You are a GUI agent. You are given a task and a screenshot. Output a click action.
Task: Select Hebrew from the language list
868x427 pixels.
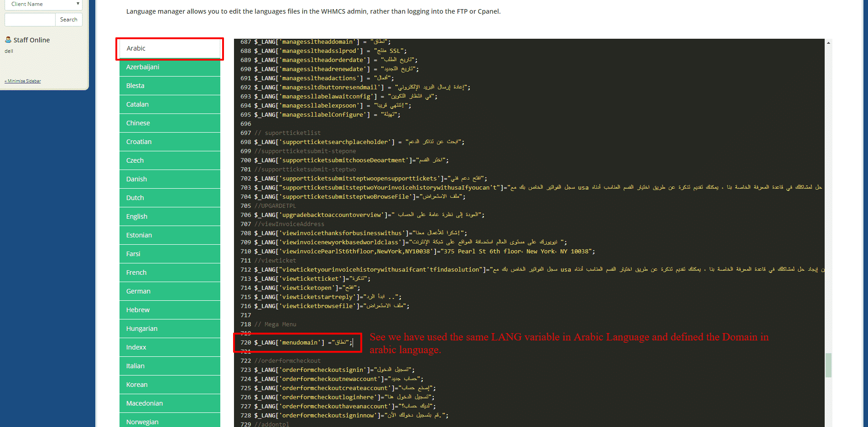170,310
